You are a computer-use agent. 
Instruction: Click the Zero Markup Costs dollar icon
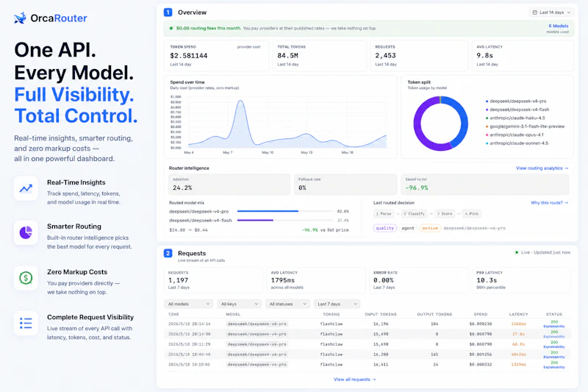(26, 278)
